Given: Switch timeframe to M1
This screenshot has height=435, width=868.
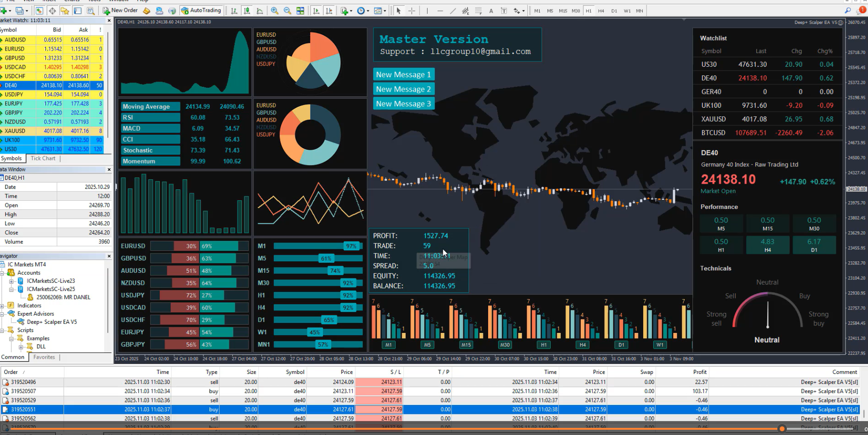Looking at the screenshot, I should click(x=537, y=10).
